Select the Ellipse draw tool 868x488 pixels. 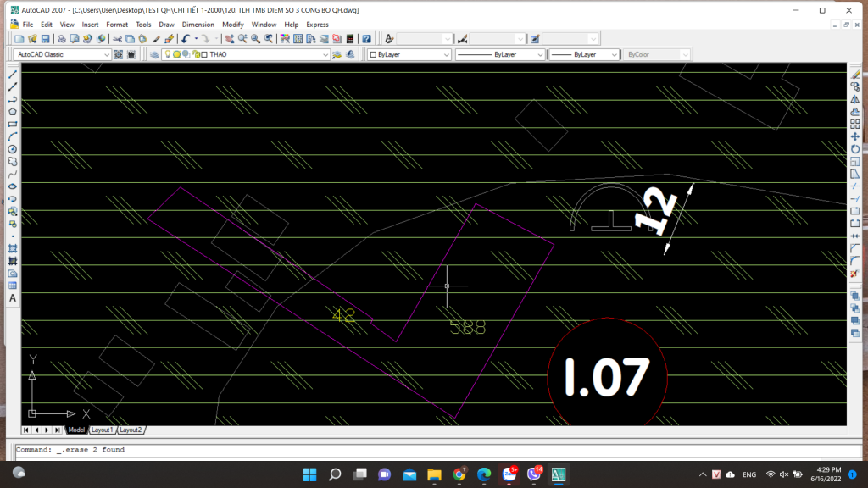[12, 186]
